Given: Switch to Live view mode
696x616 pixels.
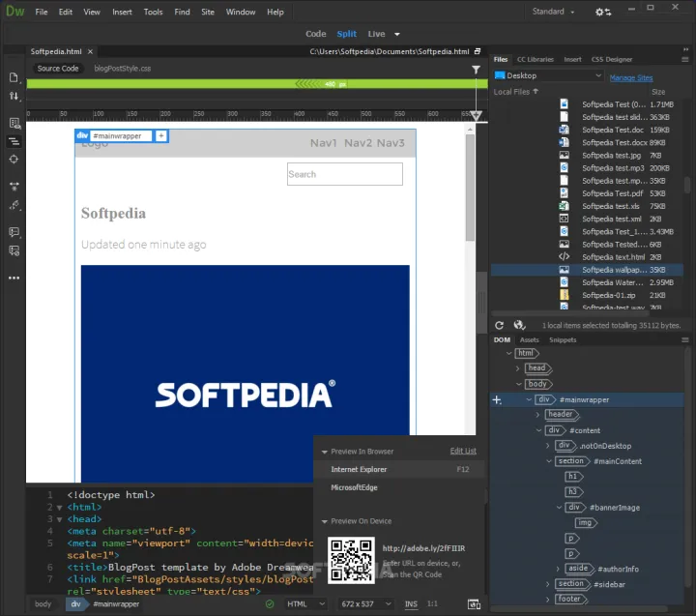Looking at the screenshot, I should coord(377,34).
